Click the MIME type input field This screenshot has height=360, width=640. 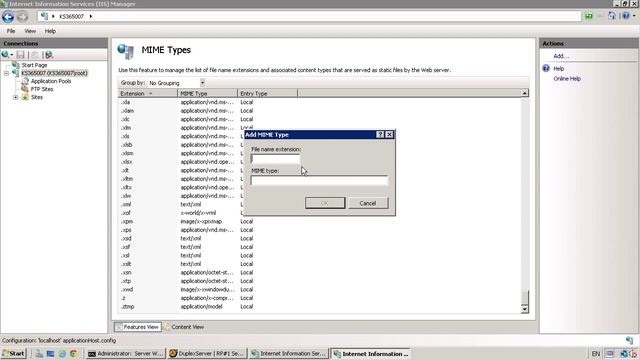coord(320,180)
